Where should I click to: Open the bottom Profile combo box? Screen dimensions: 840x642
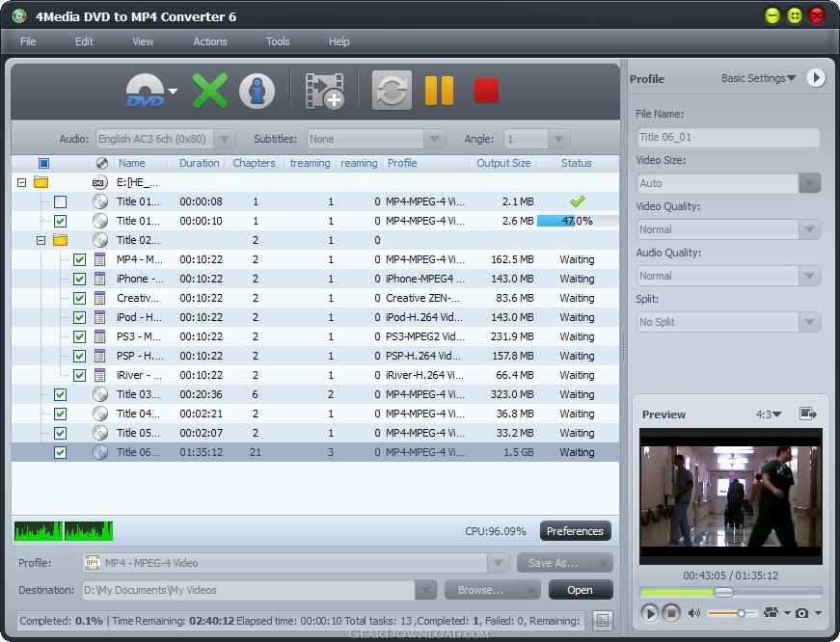pos(294,563)
